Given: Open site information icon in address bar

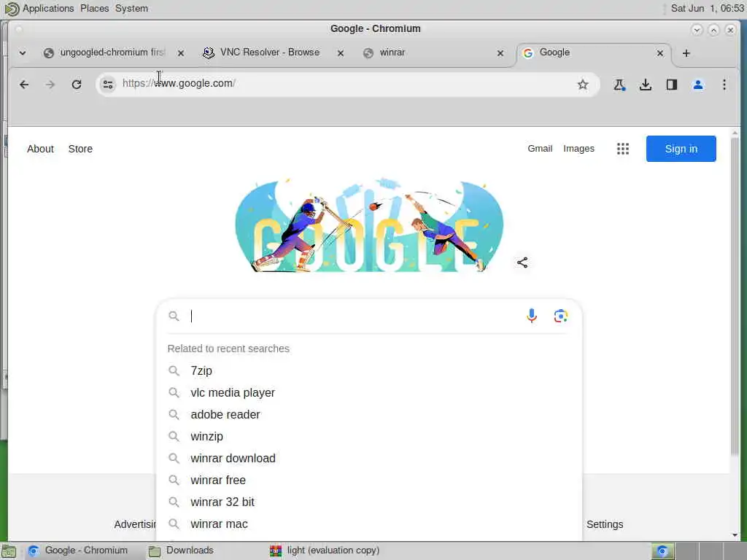Looking at the screenshot, I should (x=108, y=85).
